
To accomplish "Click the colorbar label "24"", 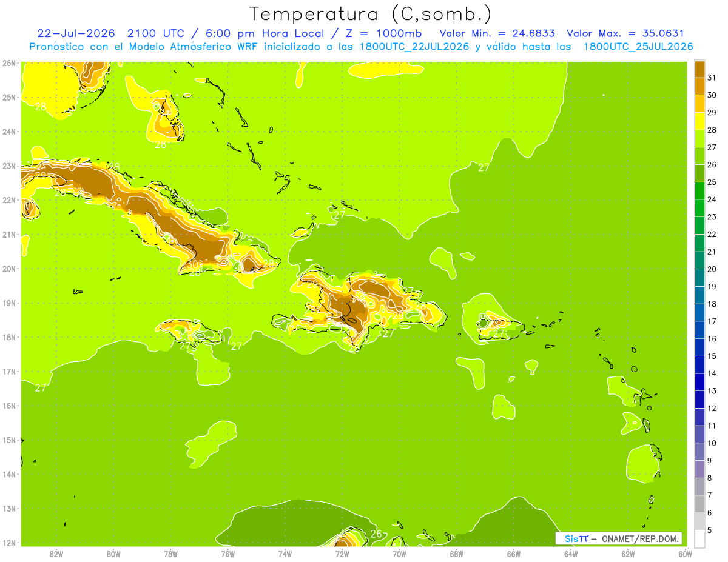I will coord(712,199).
